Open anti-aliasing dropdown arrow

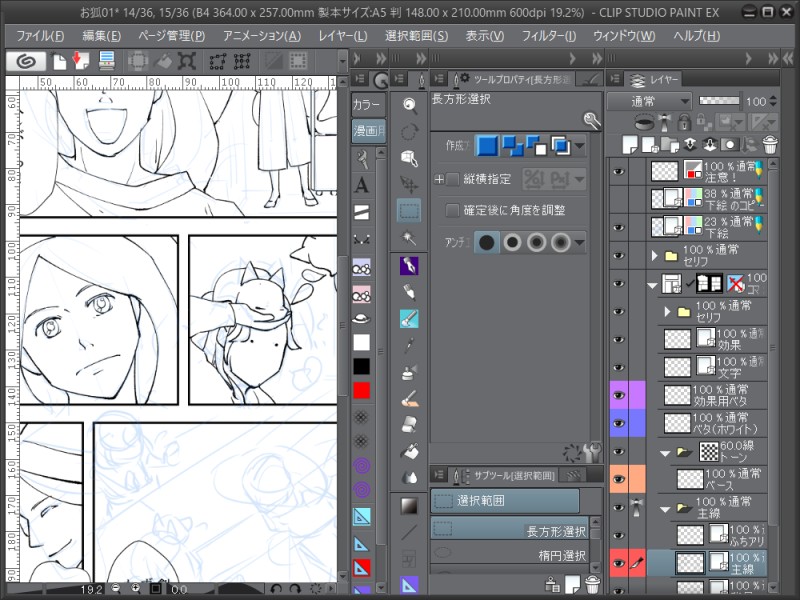pos(579,242)
